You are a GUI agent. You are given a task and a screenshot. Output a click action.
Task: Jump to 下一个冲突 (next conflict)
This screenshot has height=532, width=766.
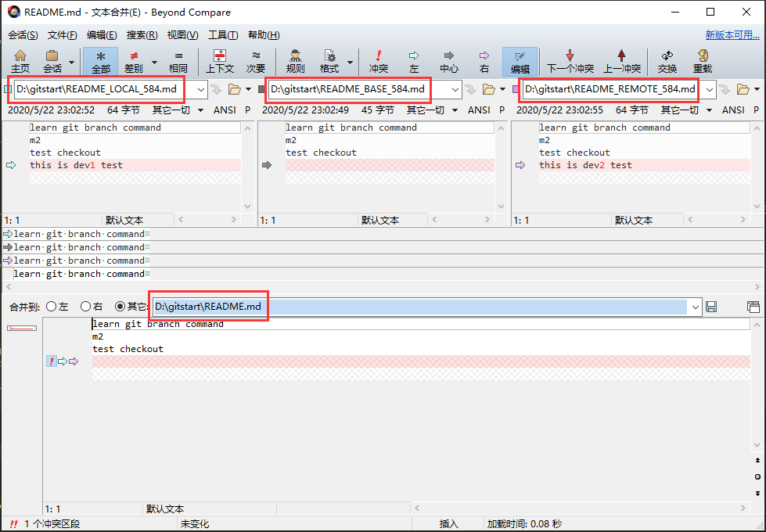click(x=570, y=61)
